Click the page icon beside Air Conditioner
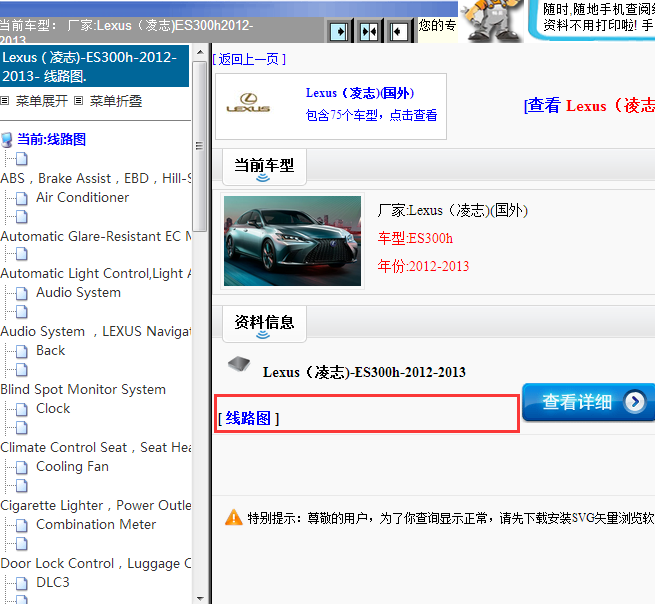 coord(22,198)
